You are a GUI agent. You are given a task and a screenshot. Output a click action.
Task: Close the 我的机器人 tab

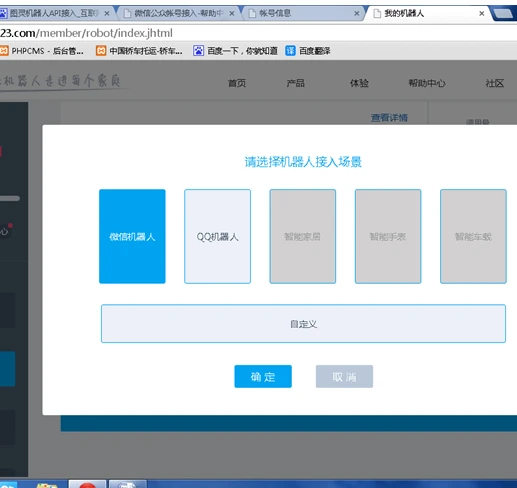pyautogui.click(x=482, y=13)
